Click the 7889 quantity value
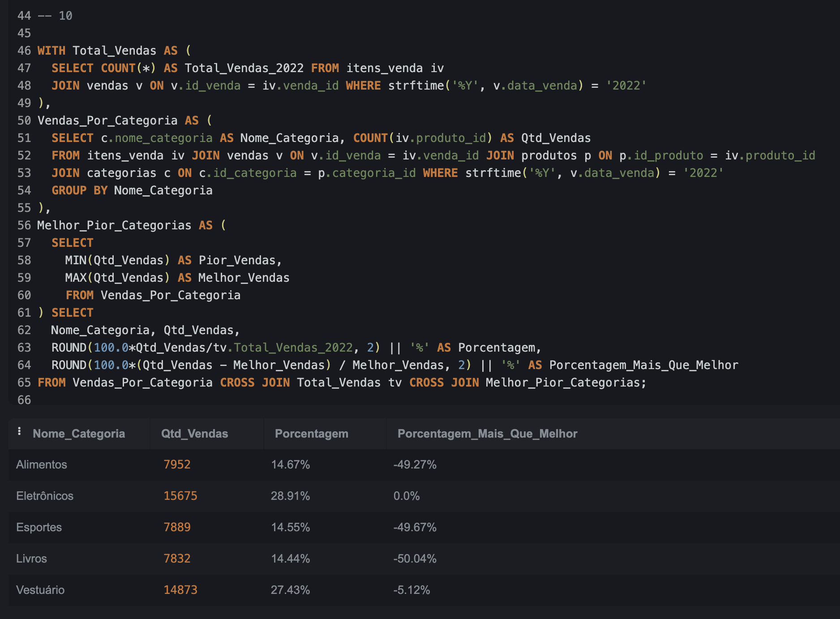Image resolution: width=840 pixels, height=619 pixels. tap(177, 527)
